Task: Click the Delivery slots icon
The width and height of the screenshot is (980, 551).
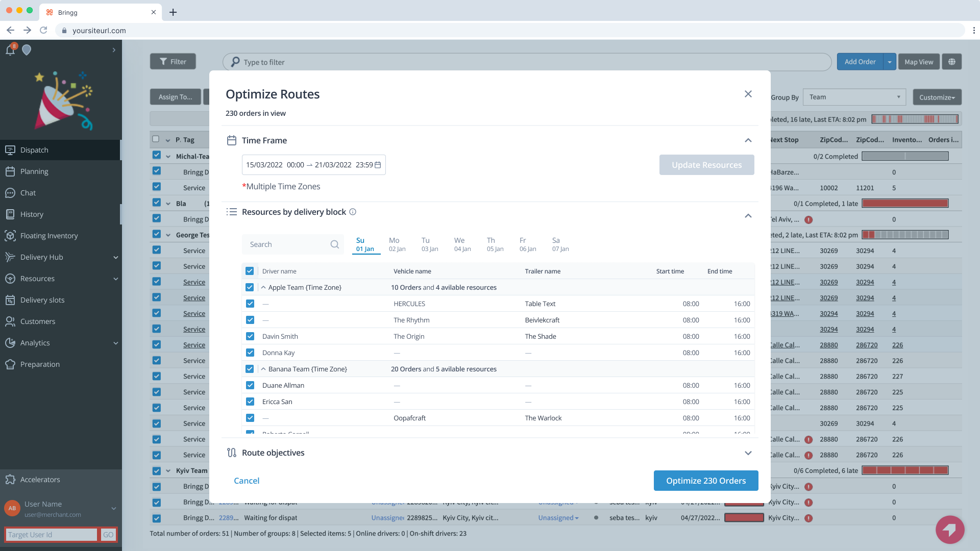Action: (10, 300)
